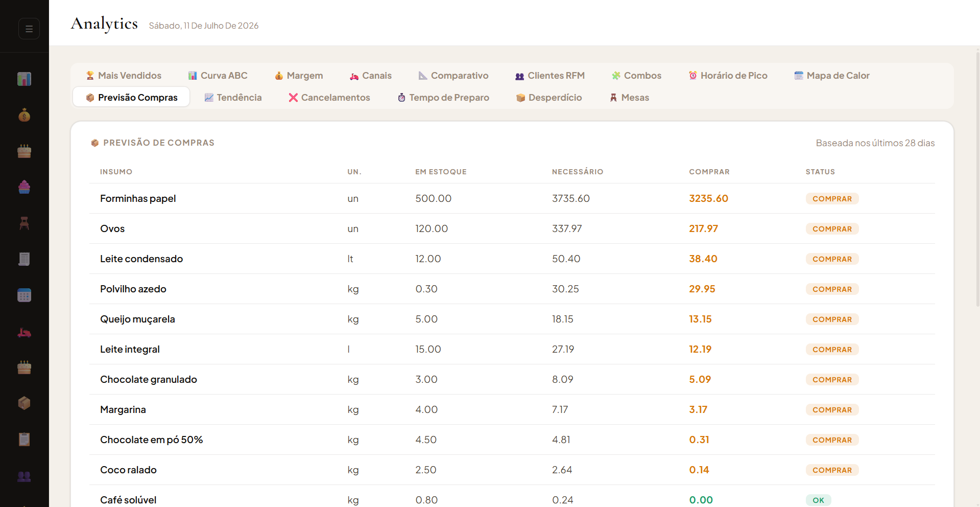The image size is (980, 507).
Task: Open the Tempo de Preparo tab
Action: [x=443, y=98]
